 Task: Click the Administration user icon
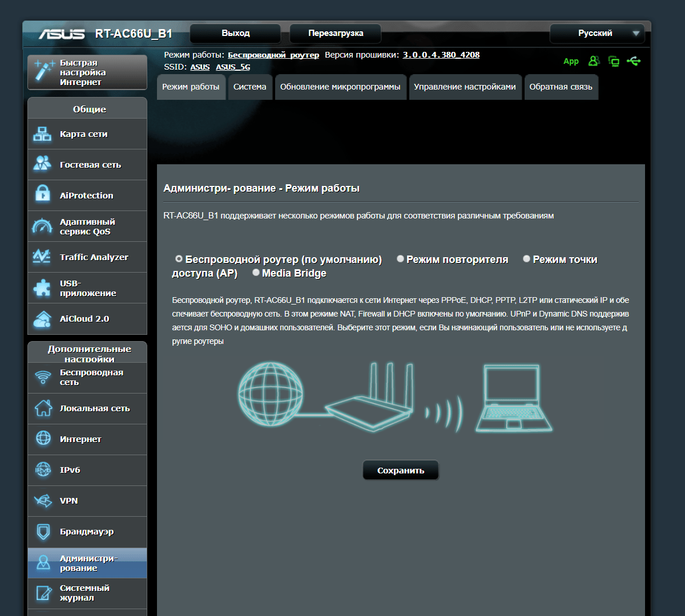43,563
